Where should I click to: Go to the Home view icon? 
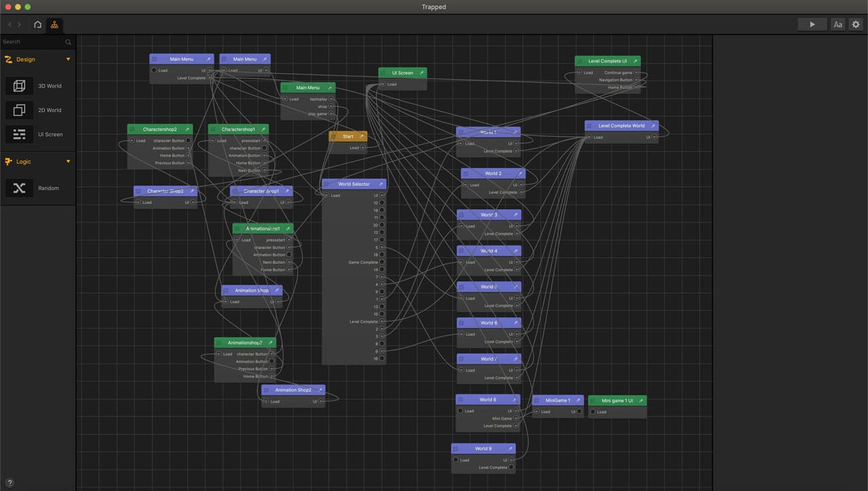(37, 24)
